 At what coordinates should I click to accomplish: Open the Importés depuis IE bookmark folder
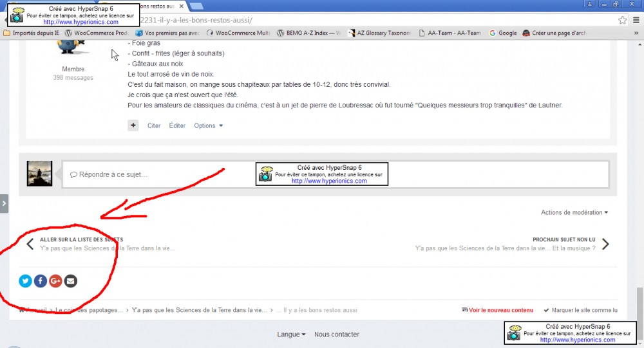click(x=31, y=33)
